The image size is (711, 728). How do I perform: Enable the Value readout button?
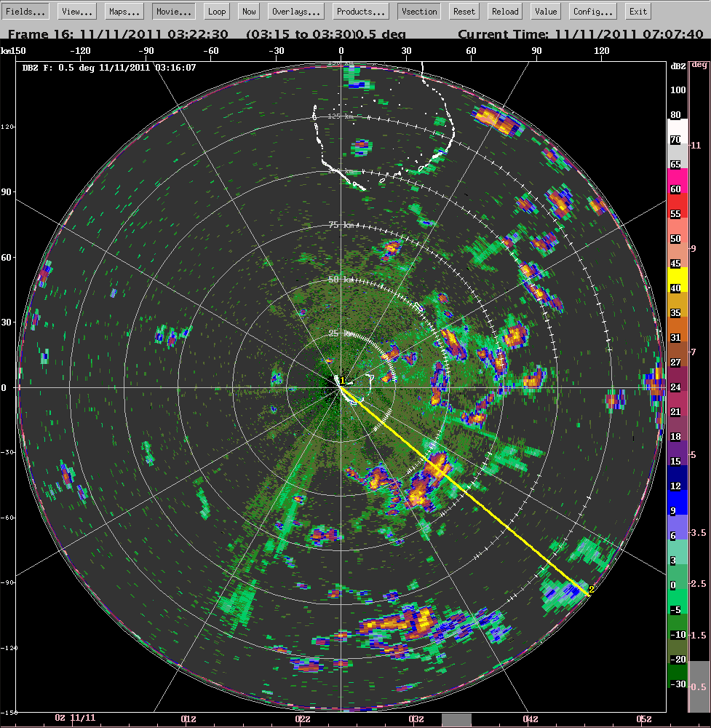coord(545,12)
